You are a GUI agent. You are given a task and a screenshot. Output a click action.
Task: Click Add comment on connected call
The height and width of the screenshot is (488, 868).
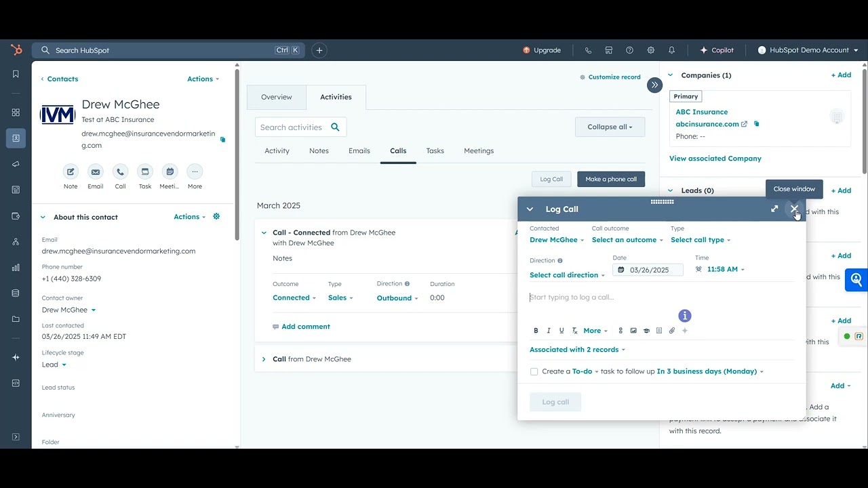click(x=301, y=327)
